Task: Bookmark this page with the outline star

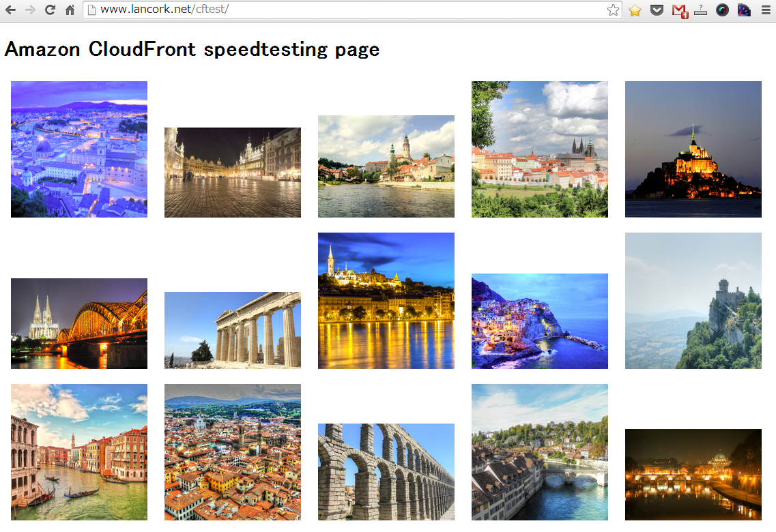Action: pos(613,10)
